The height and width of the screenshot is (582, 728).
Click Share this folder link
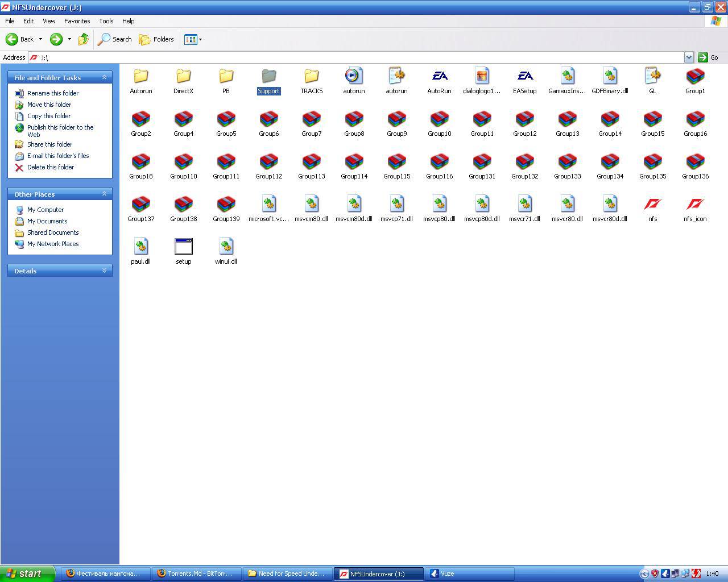point(49,144)
